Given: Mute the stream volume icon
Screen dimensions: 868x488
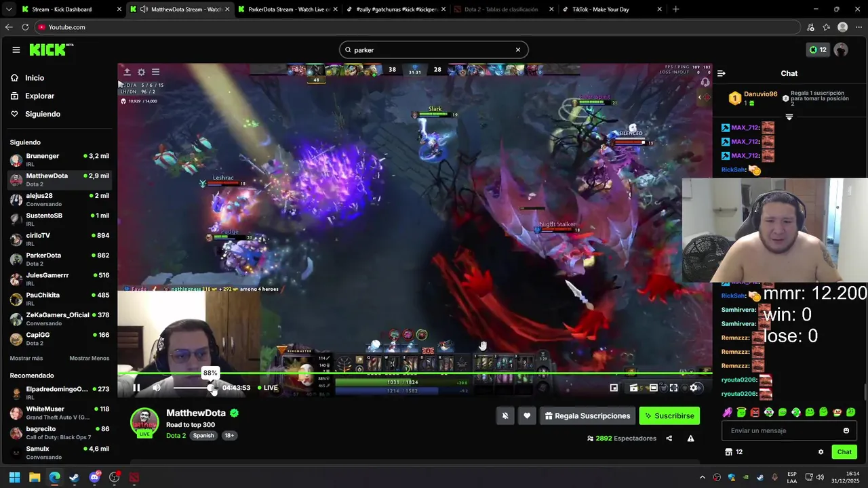Looking at the screenshot, I should coord(157,388).
